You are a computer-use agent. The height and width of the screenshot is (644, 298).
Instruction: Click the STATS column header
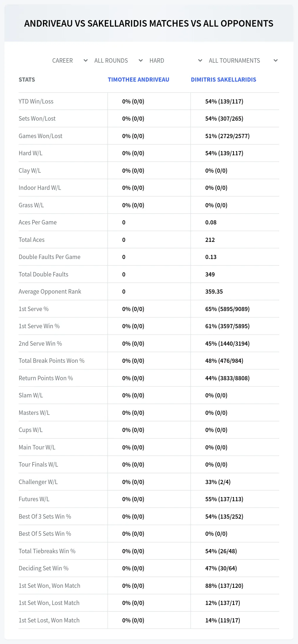[x=27, y=80]
